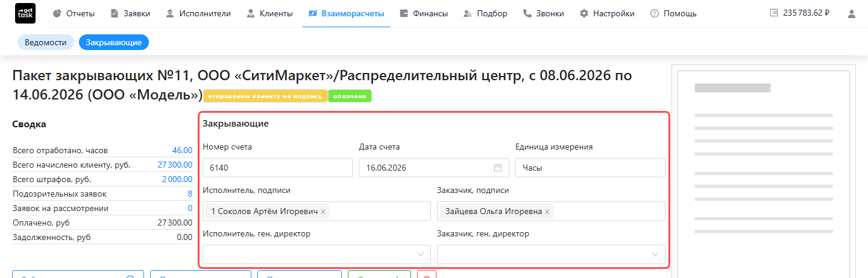This screenshot has height=278, width=868.
Task: Click the Задолженность value 0.00
Action: pyautogui.click(x=184, y=237)
